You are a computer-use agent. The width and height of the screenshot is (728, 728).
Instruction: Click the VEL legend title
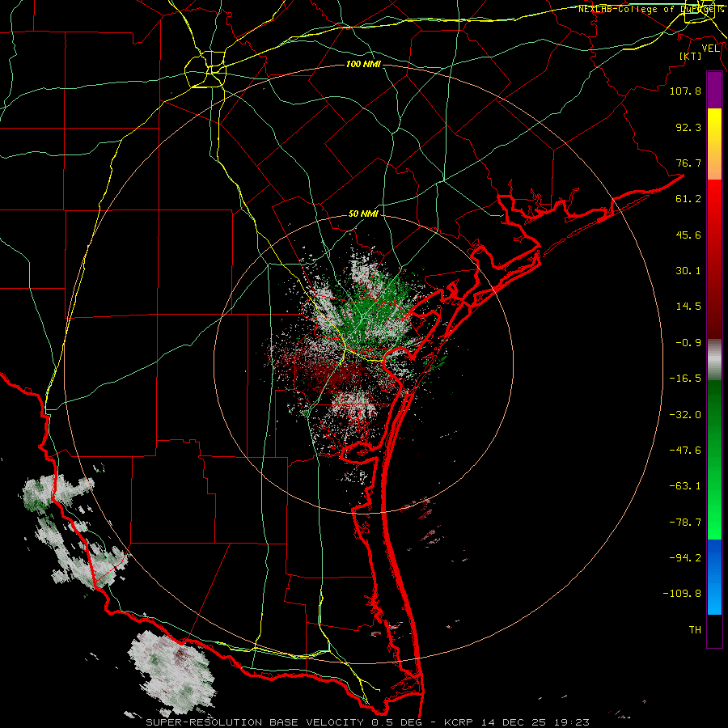711,49
